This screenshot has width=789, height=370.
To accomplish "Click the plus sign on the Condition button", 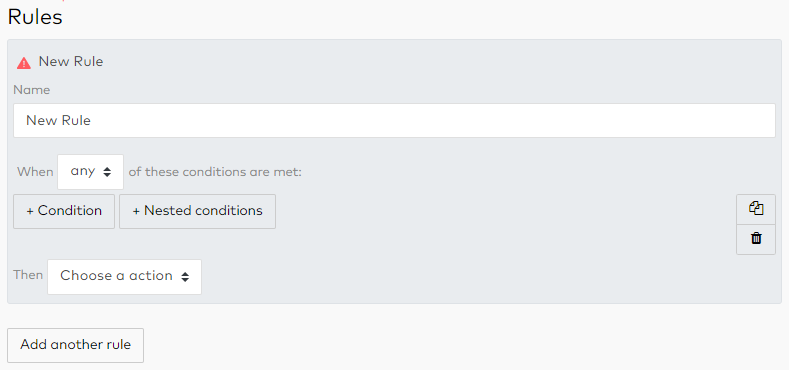I will 30,211.
